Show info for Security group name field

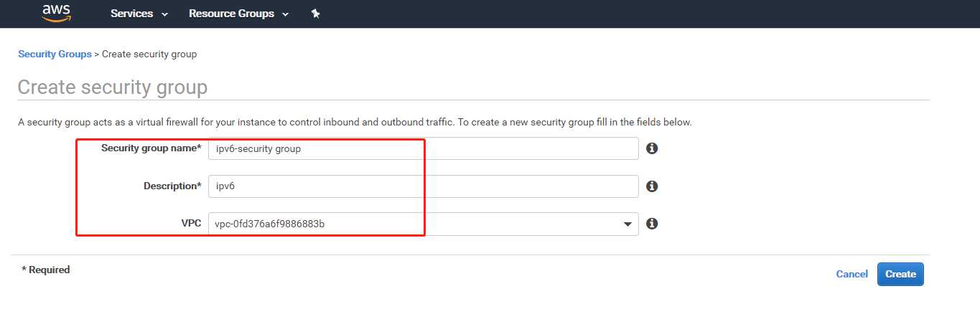(x=652, y=148)
